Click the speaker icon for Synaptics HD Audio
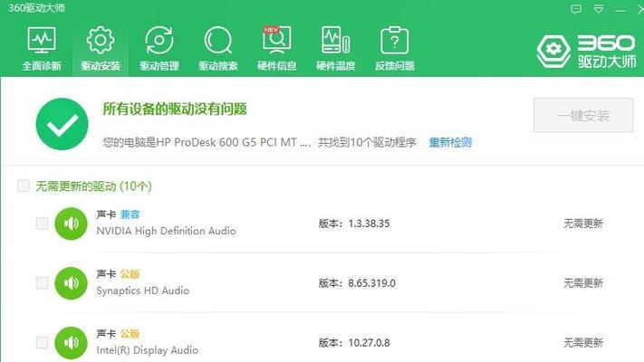The width and height of the screenshot is (644, 362). coord(71,283)
